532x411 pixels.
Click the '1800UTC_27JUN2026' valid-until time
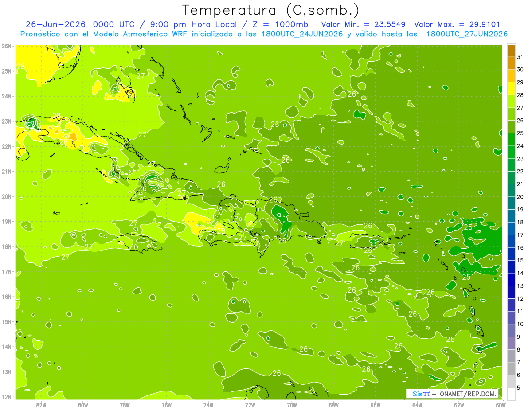pyautogui.click(x=467, y=34)
